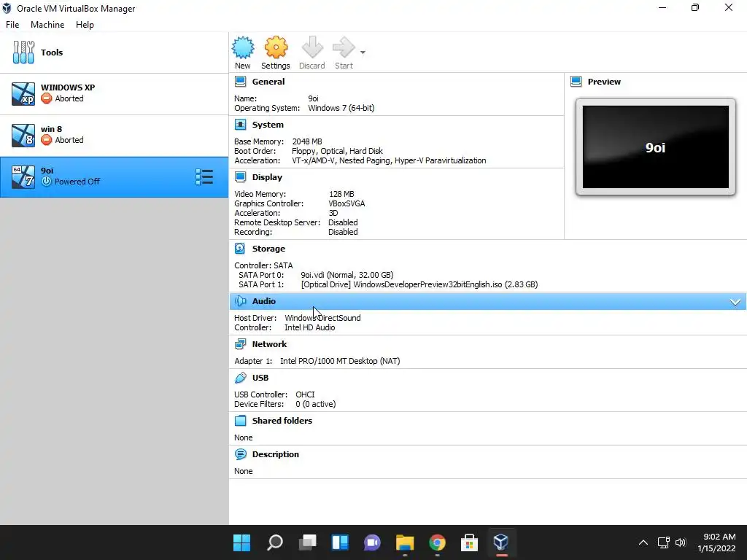Click the Windows DirectSound host driver value
The width and height of the screenshot is (747, 560).
click(322, 318)
